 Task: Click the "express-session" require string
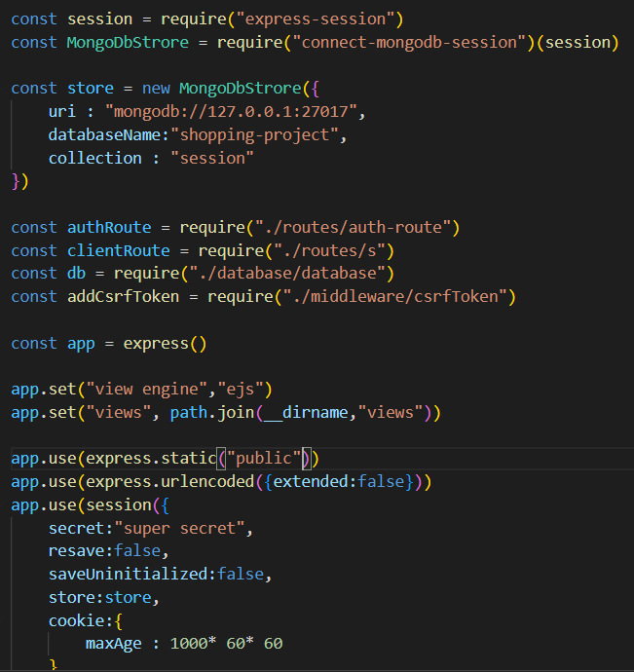316,19
